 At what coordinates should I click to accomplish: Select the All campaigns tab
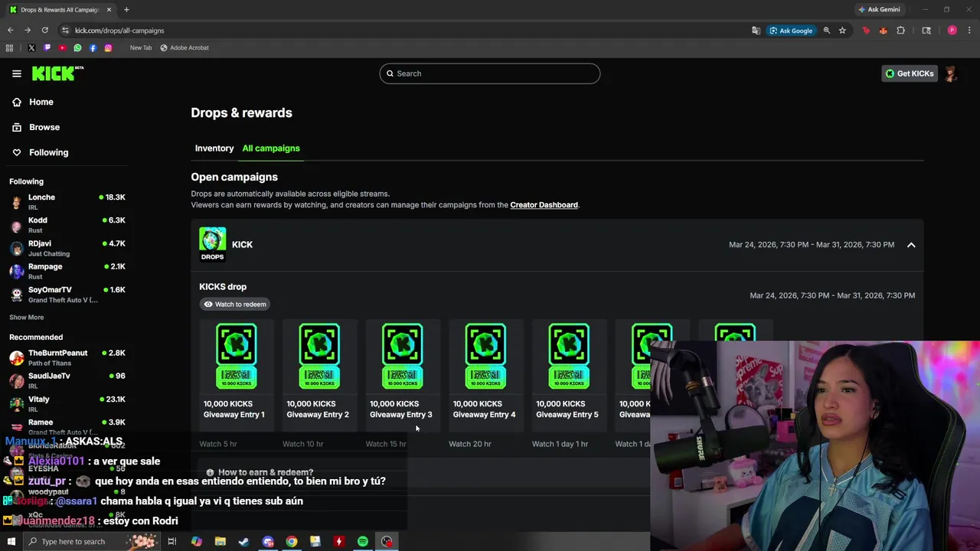pos(271,148)
